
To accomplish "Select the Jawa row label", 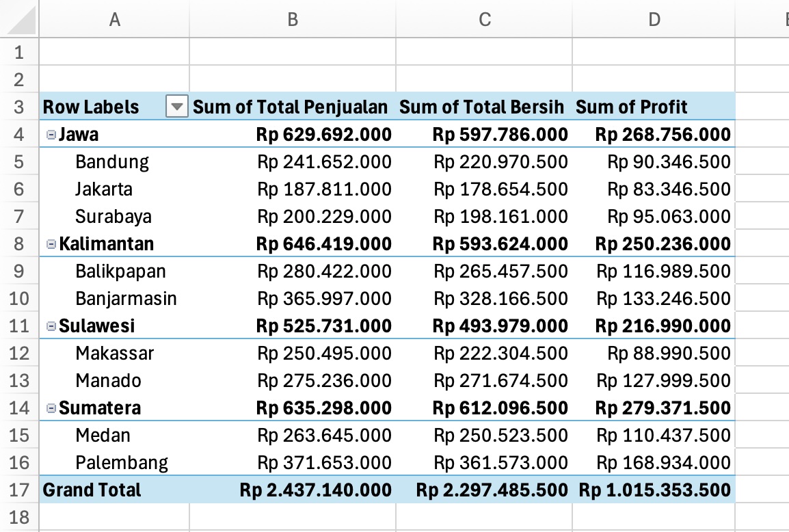I will (79, 135).
